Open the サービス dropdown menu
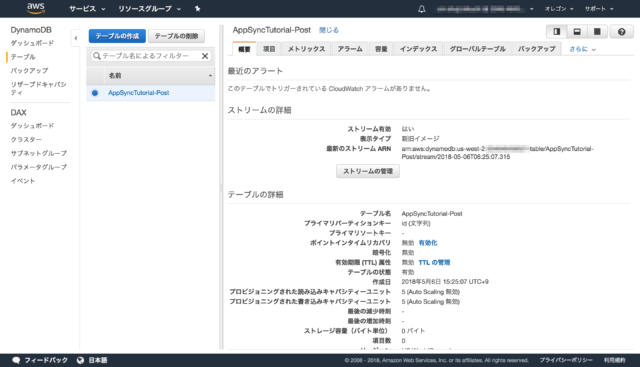The width and height of the screenshot is (640, 367). [x=87, y=9]
